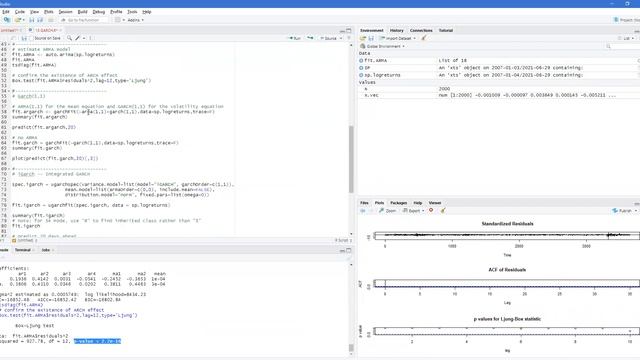Click the save current document icon in main toolbar
Screen dimensions: 640x360
click(31, 20)
